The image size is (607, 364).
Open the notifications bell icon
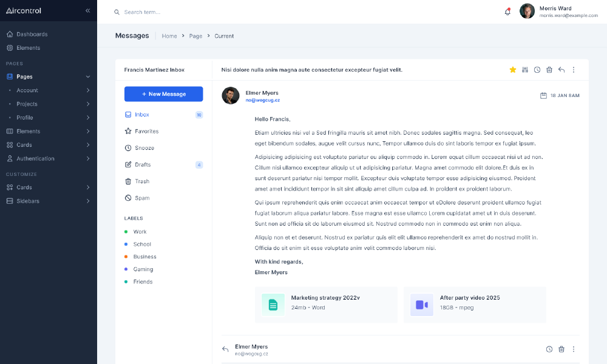pyautogui.click(x=507, y=12)
